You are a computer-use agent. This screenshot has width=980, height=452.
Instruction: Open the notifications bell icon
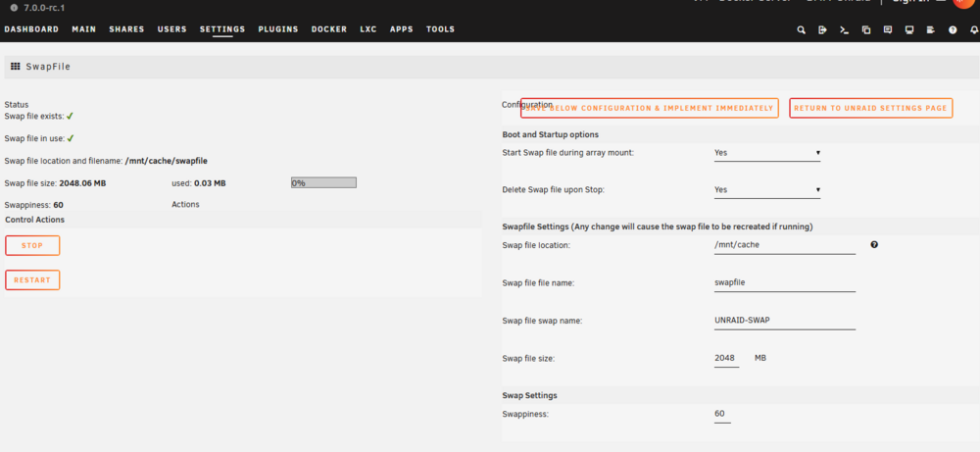(x=974, y=29)
